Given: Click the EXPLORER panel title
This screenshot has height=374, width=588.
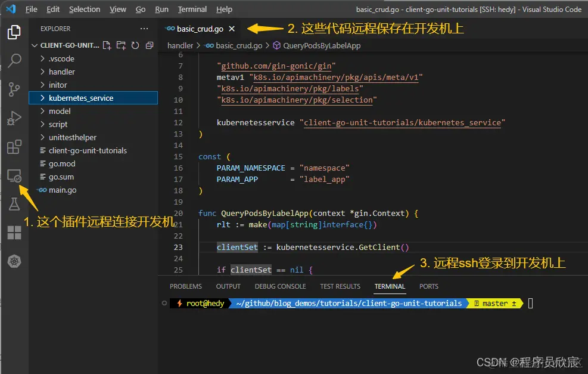Looking at the screenshot, I should pyautogui.click(x=55, y=29).
